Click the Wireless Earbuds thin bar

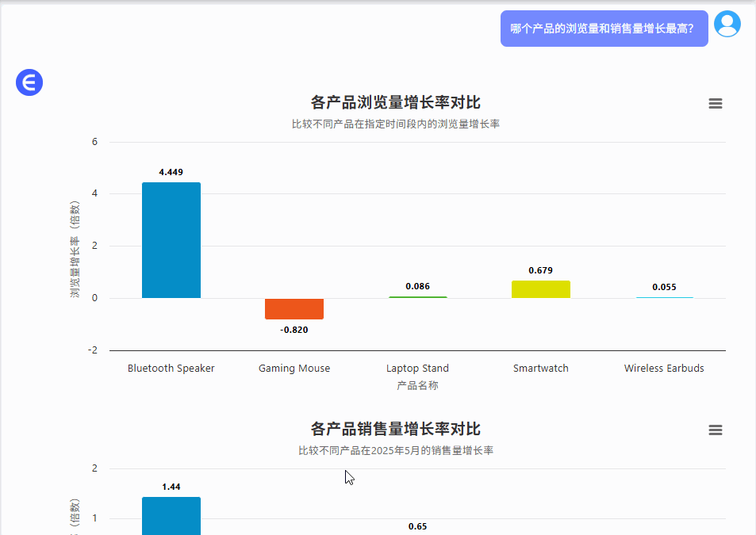664,297
